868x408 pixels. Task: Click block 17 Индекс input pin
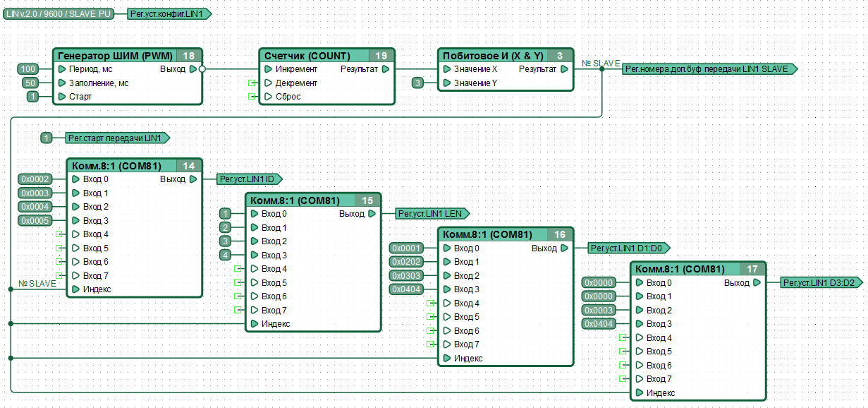click(x=640, y=393)
